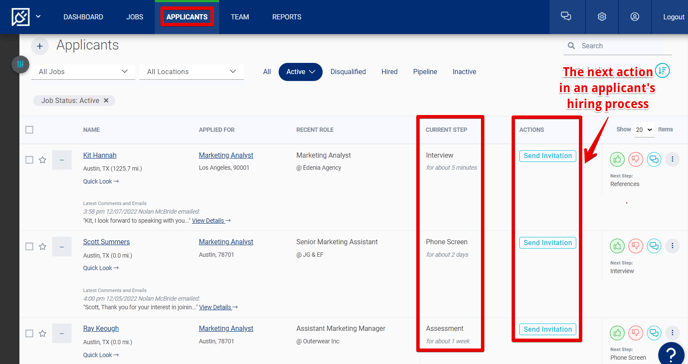Open the help question mark button
The width and height of the screenshot is (688, 364).
coord(671,353)
